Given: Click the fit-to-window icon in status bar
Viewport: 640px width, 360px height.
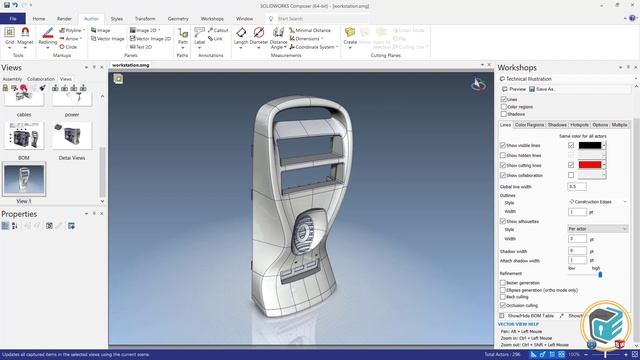Looking at the screenshot, I should (x=635, y=355).
